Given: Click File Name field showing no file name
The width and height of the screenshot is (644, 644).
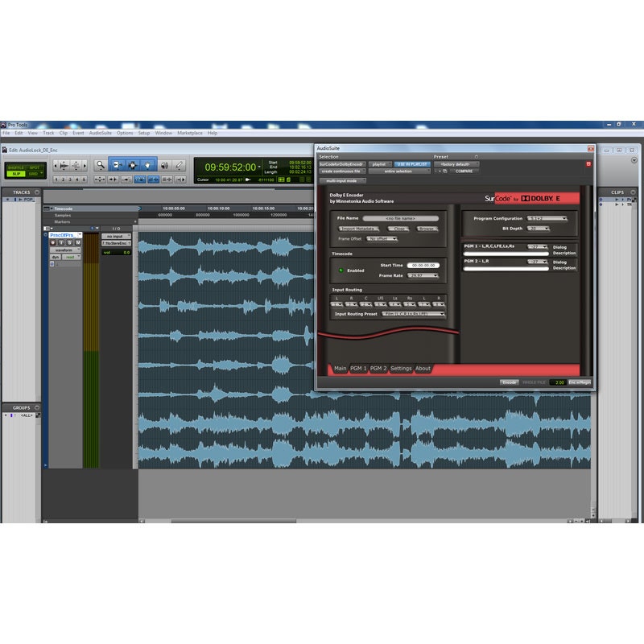Looking at the screenshot, I should (x=401, y=218).
